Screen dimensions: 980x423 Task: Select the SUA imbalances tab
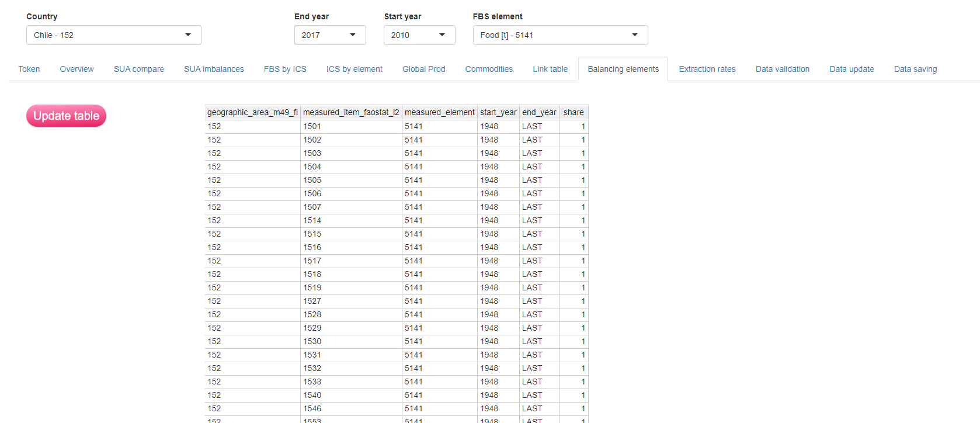pos(214,69)
